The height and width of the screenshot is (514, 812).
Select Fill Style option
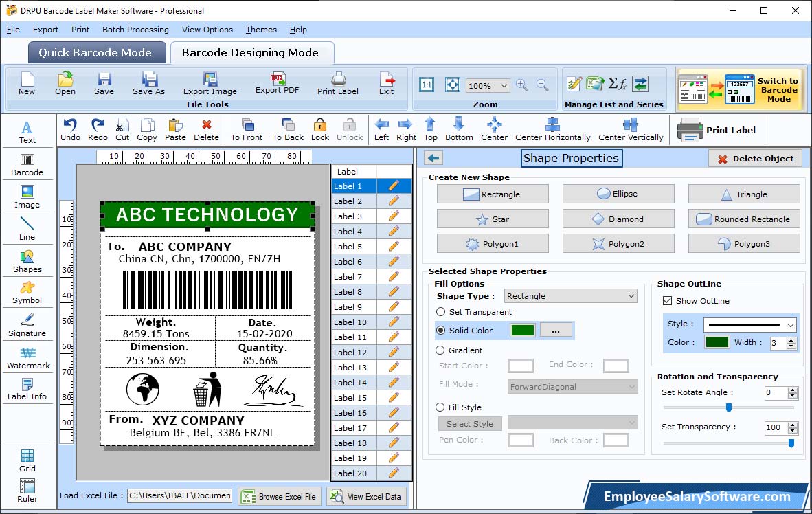[440, 407]
